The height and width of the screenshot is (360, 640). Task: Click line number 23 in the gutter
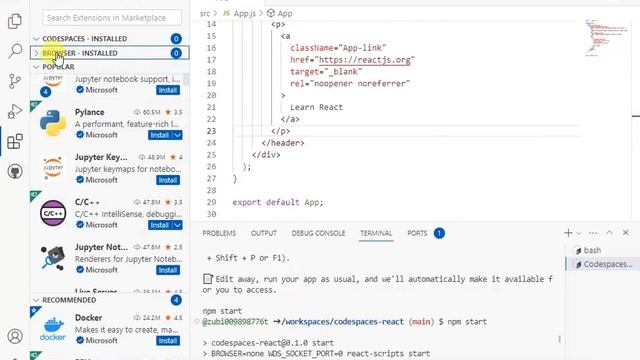pyautogui.click(x=211, y=131)
